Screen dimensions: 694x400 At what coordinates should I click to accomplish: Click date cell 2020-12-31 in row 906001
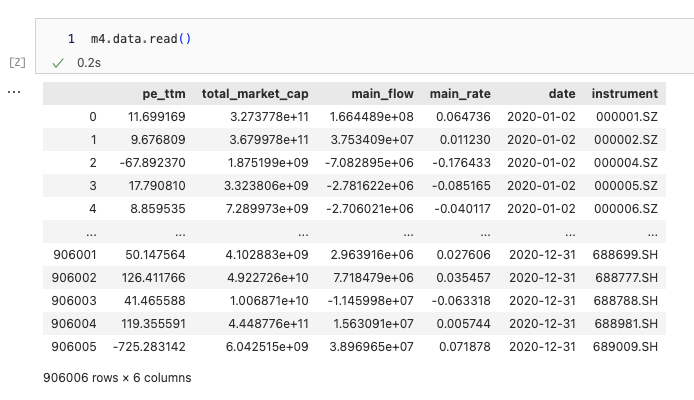point(542,255)
